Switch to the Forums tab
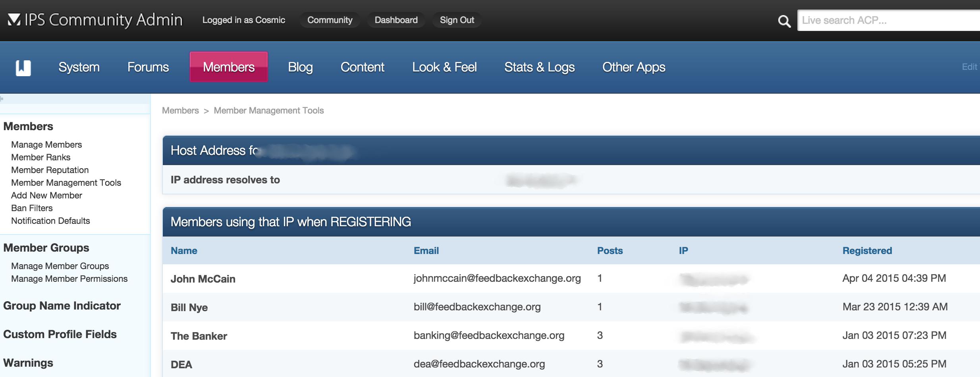The height and width of the screenshot is (377, 980). (148, 67)
